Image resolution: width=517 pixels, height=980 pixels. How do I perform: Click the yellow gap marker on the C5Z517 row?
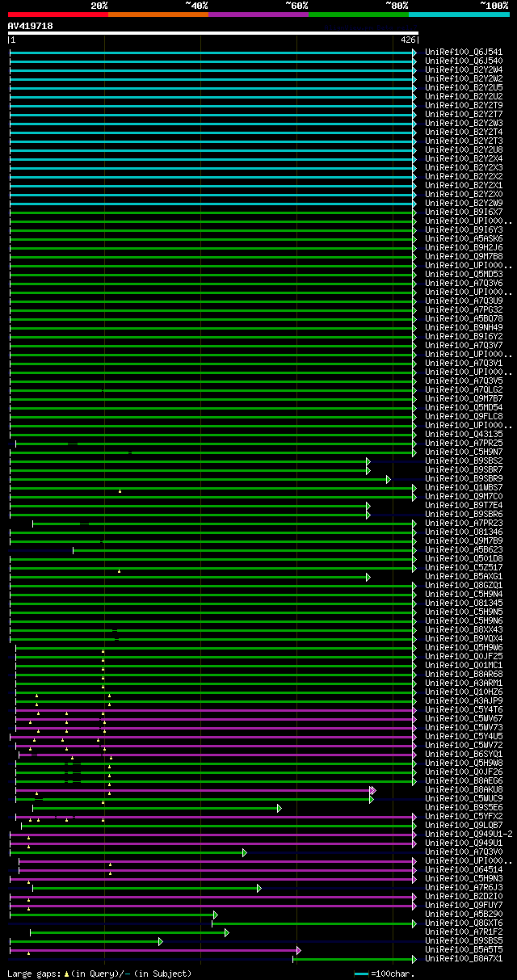point(119,570)
